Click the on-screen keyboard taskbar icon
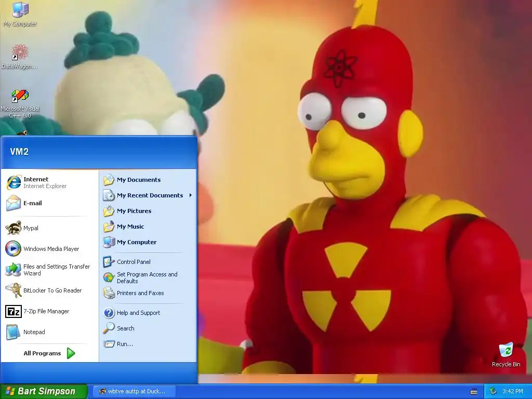The image size is (532, 399). click(474, 392)
